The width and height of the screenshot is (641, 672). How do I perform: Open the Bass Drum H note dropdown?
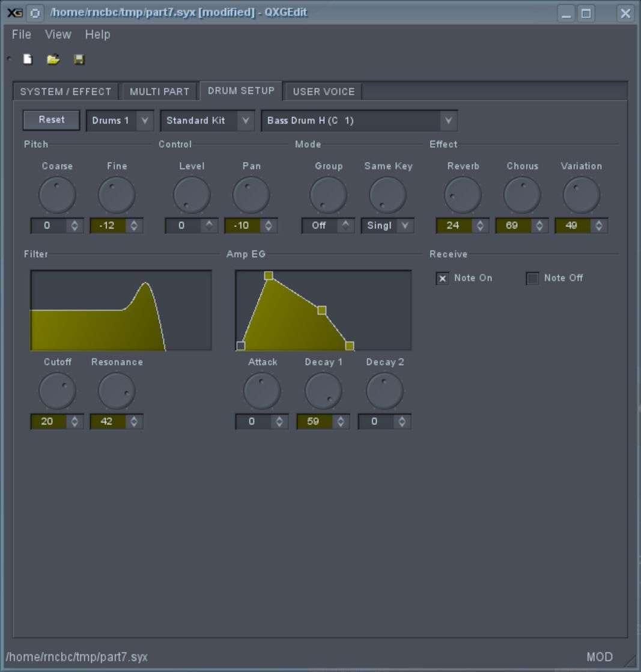[x=359, y=120]
